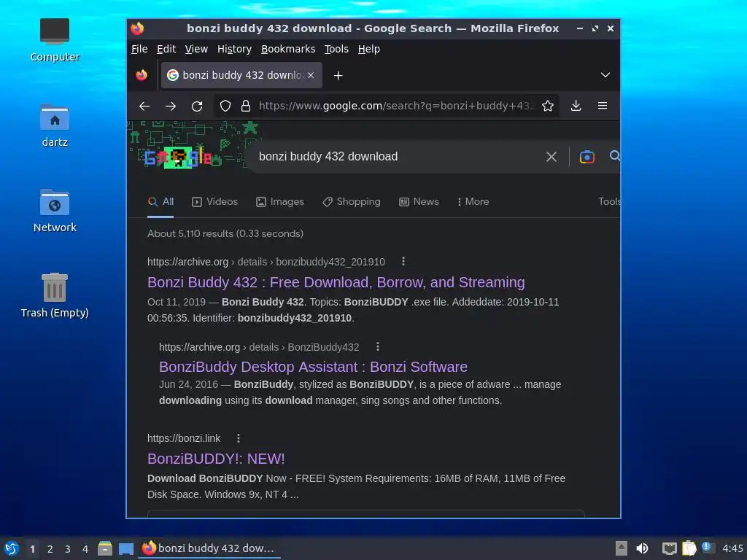Select the All results tab
Screen dimensions: 747x560
pos(160,202)
